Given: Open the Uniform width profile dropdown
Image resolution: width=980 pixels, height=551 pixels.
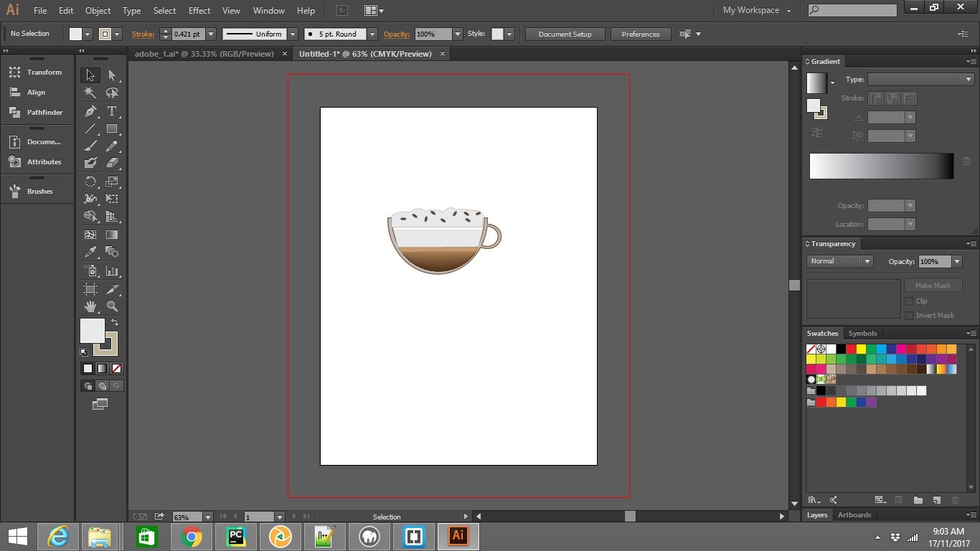Looking at the screenshot, I should point(293,34).
